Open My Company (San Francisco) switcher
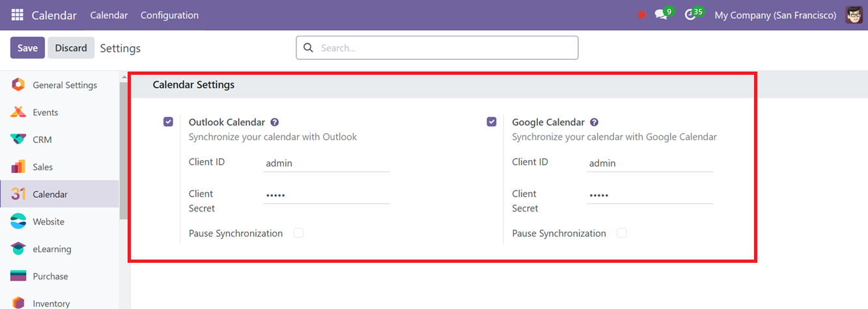Screen dimensions: 868x309 click(x=775, y=15)
